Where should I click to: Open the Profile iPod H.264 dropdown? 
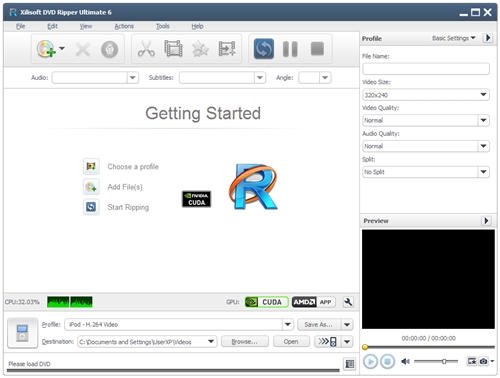(x=179, y=324)
